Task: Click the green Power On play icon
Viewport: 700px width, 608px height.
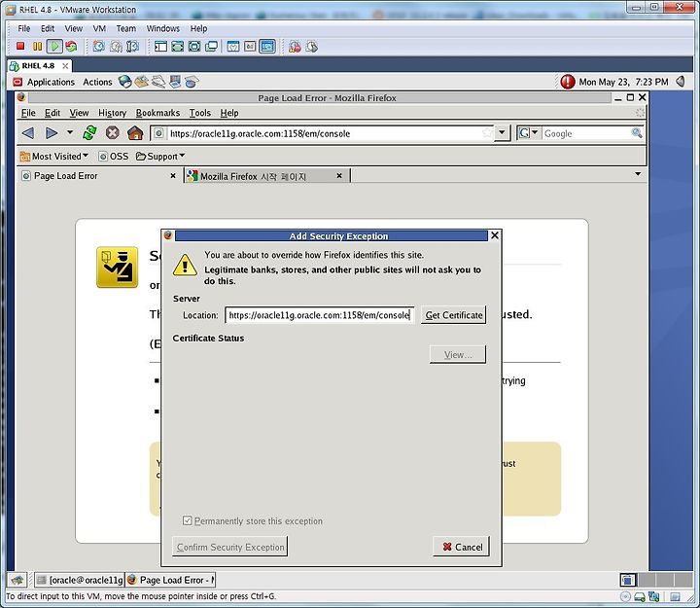Action: (54, 46)
